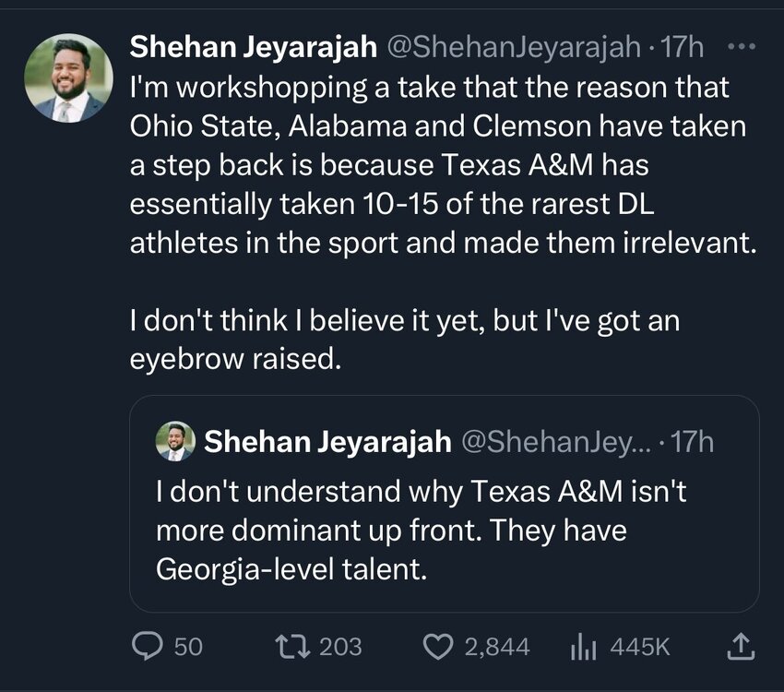Click the author name inside the quoted tweet
This screenshot has width=784, height=692.
click(x=327, y=442)
